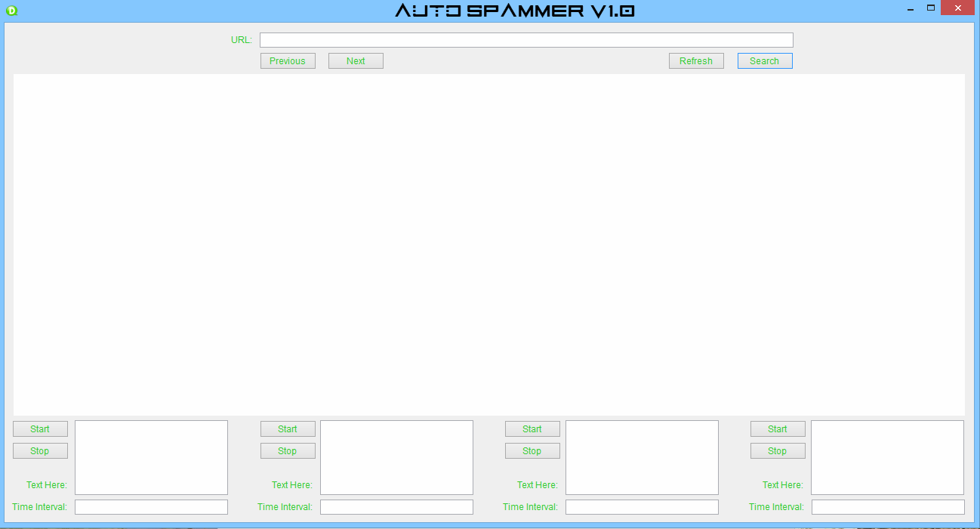
Task: Click the "Auto Spammer V1.0" title text
Action: (x=515, y=11)
